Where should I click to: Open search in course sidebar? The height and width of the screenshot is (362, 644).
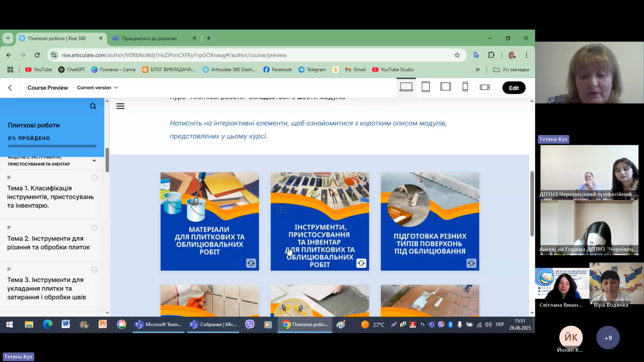point(93,107)
